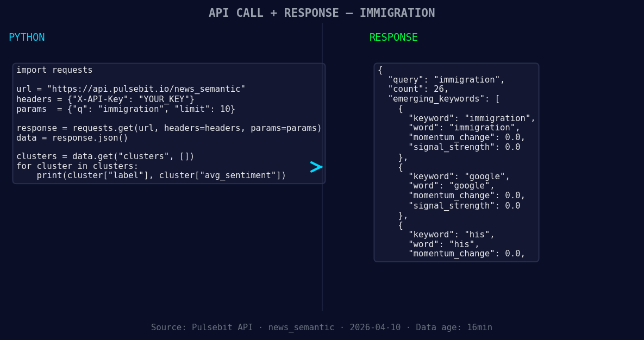
Task: Click the cyan run arrow icon
Action: coord(316,167)
